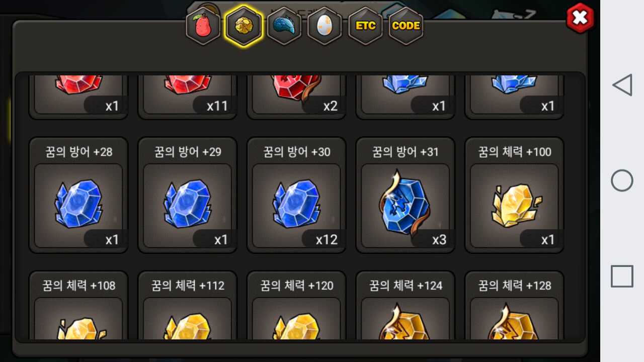Open the egg category tab

pos(325,26)
